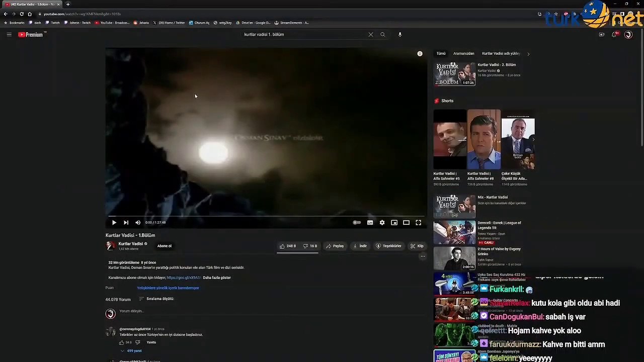Seek using the video progress bar
The width and height of the screenshot is (644, 362).
pos(266,216)
